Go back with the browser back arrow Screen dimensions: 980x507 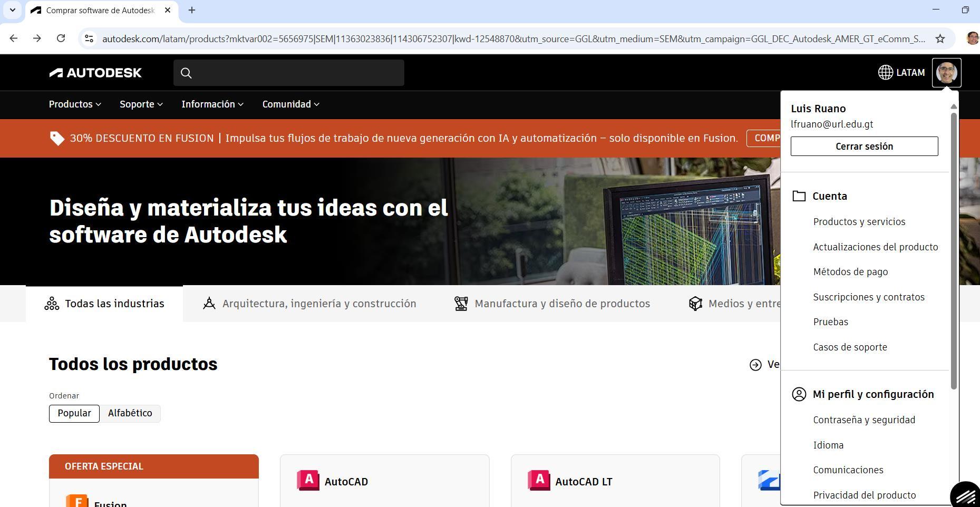[x=14, y=38]
